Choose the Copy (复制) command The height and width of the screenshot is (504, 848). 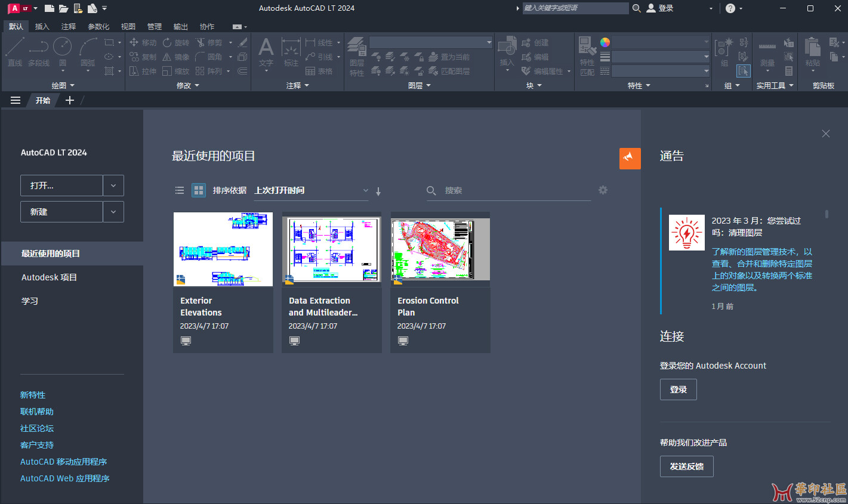coord(143,57)
